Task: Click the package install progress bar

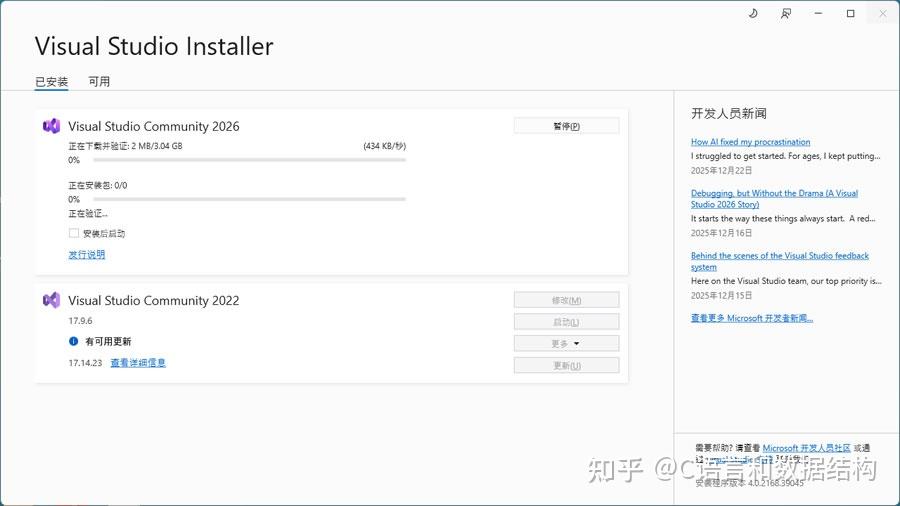Action: (249, 199)
